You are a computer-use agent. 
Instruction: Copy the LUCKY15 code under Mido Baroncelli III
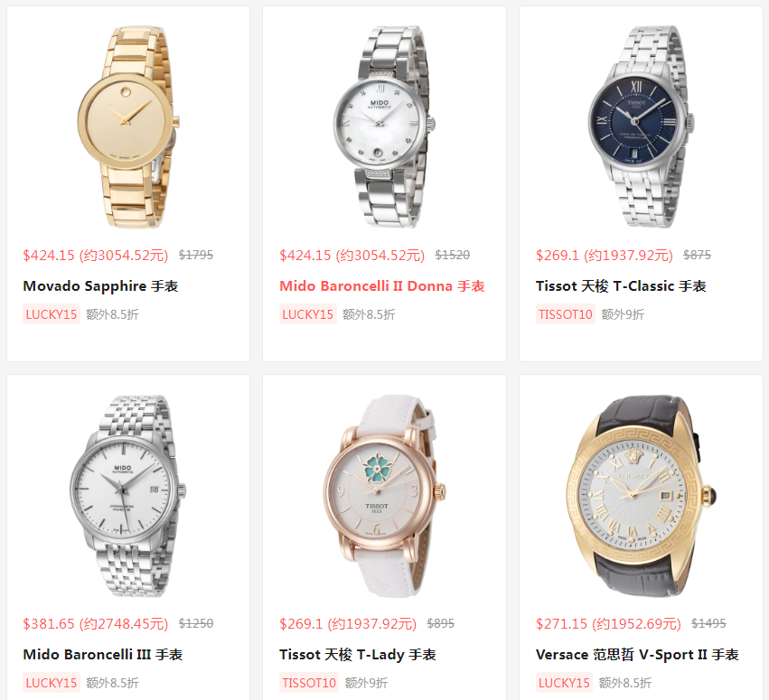(x=52, y=683)
